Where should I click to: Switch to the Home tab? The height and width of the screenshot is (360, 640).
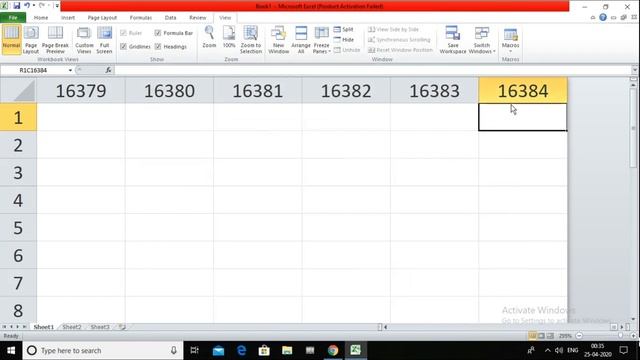point(41,18)
